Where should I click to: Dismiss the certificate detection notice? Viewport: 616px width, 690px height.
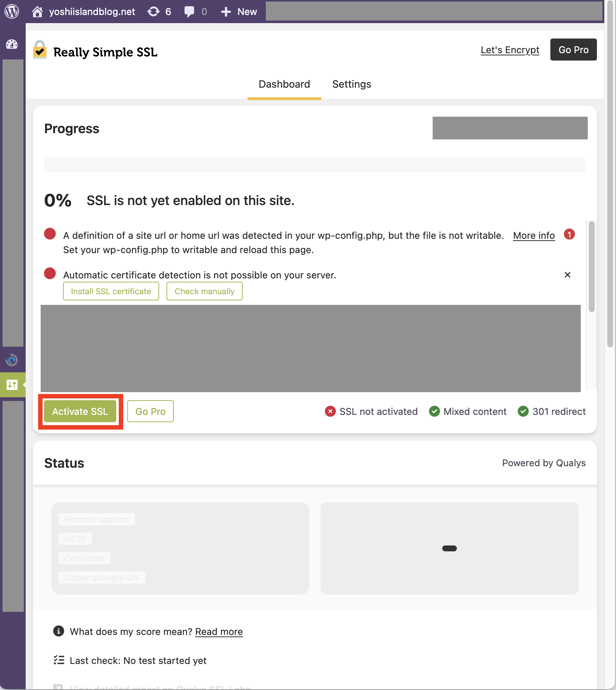(568, 275)
